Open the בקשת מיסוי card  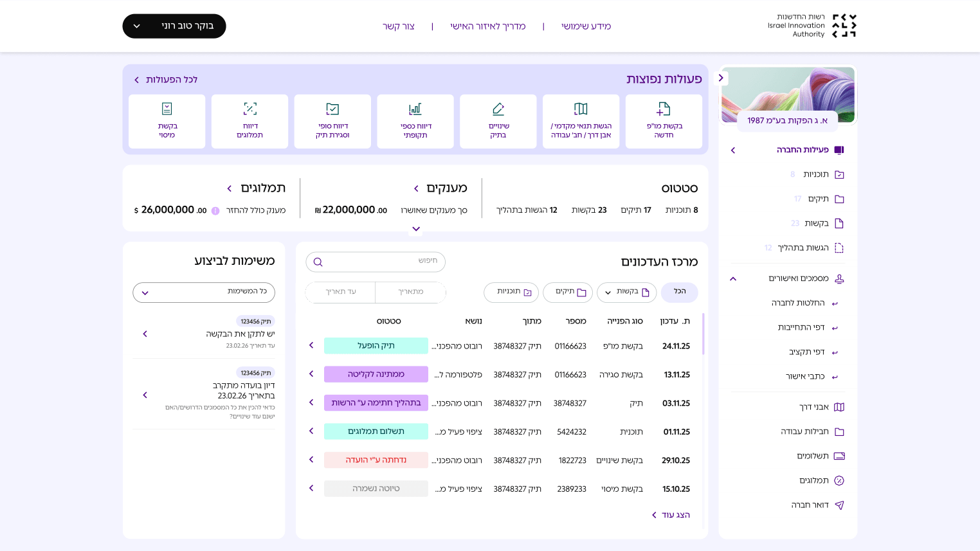pos(167,122)
